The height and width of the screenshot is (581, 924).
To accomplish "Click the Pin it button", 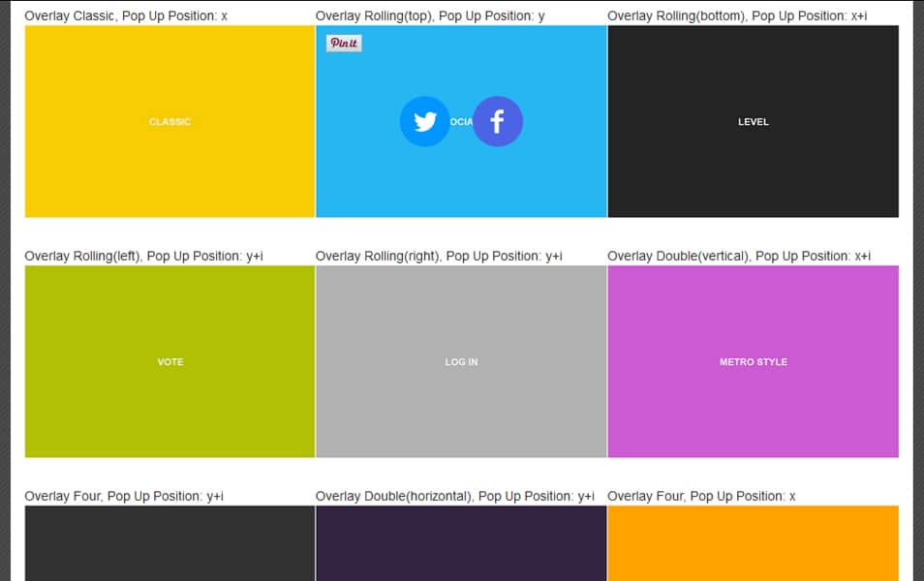I will click(x=344, y=43).
